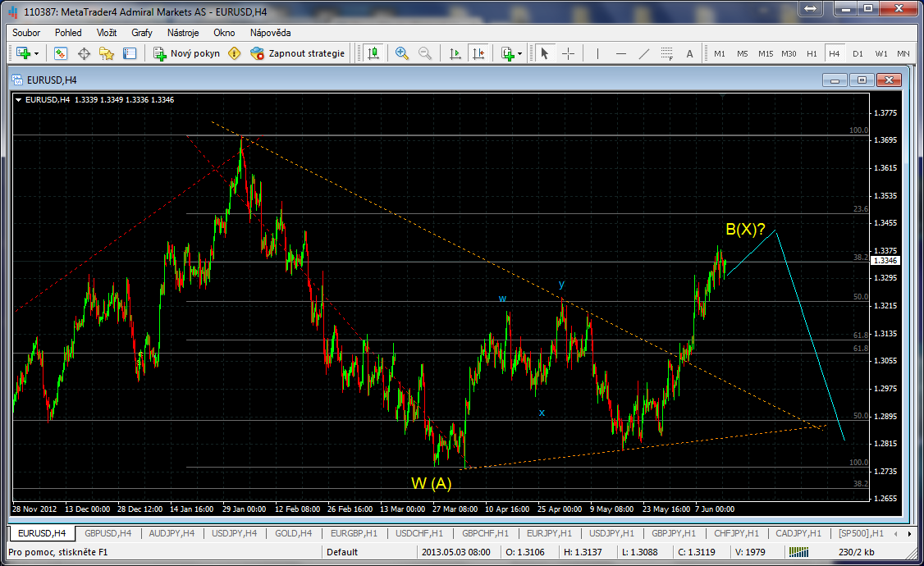Open Navigator folder-star icon
Screen dimensions: 924x566
pos(107,53)
